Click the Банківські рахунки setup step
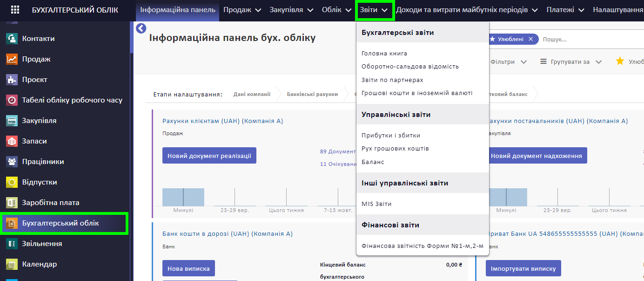Image resolution: width=644 pixels, height=281 pixels. point(312,94)
